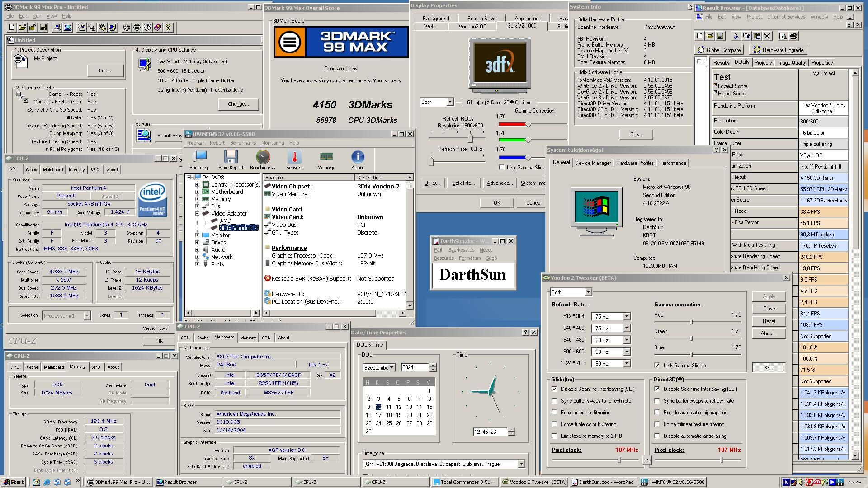Click Hardware Upgrade button
The height and width of the screenshot is (488, 868).
tap(778, 50)
